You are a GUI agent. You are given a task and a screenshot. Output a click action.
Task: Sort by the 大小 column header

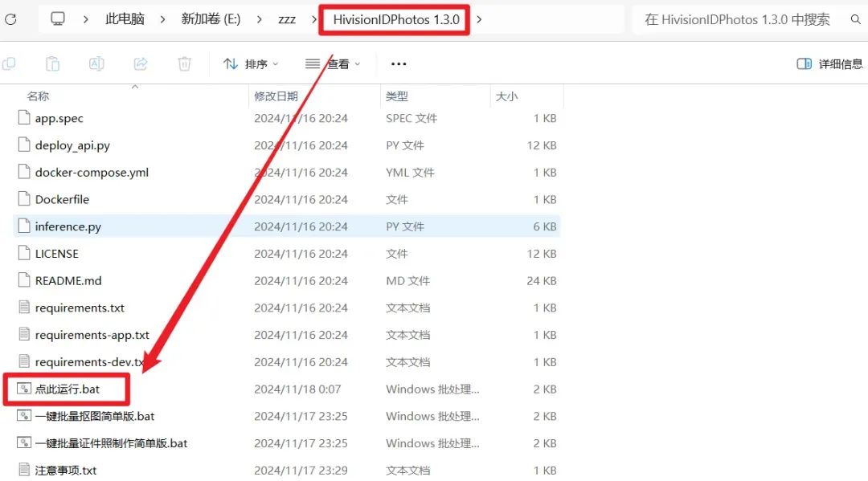click(506, 96)
